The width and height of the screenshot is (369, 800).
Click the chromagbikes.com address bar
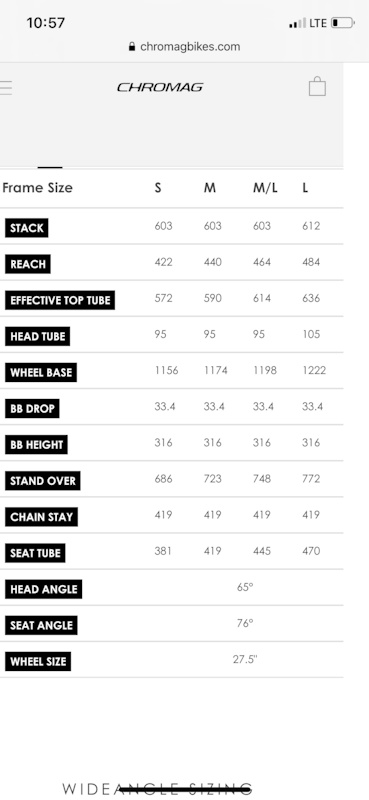[x=184, y=47]
